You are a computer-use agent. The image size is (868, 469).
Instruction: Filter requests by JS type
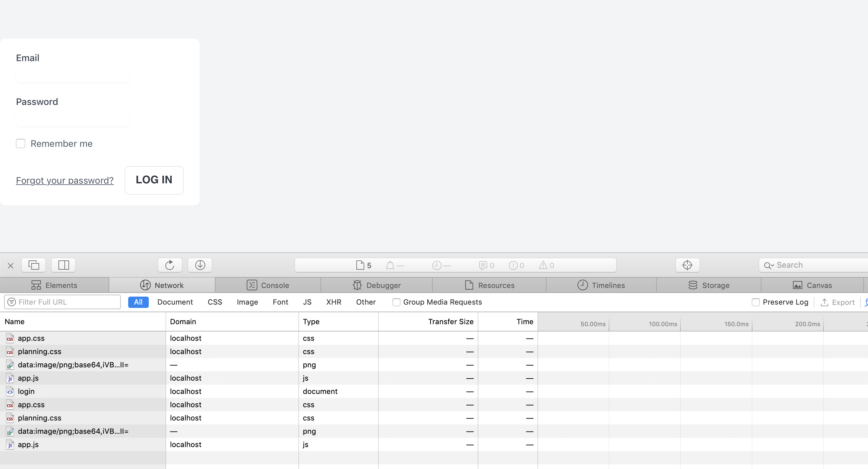[x=307, y=302]
